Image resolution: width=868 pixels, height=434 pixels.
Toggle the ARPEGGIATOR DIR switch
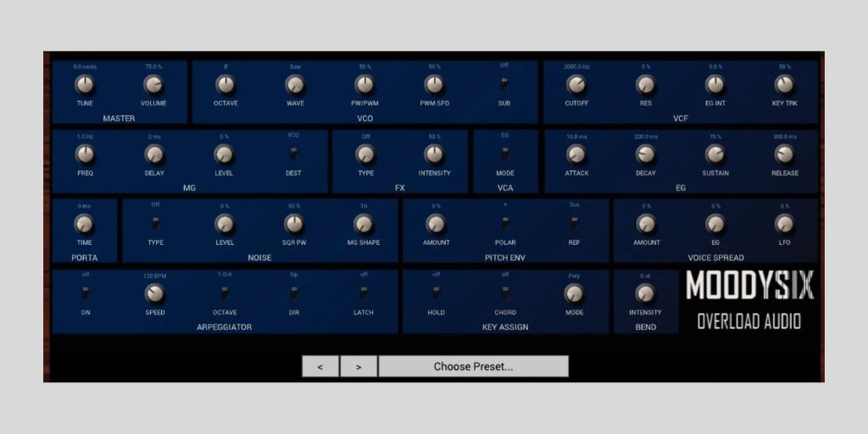294,293
